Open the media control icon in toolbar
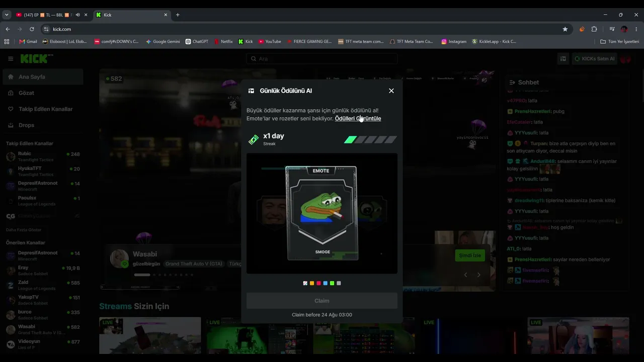 (612, 29)
